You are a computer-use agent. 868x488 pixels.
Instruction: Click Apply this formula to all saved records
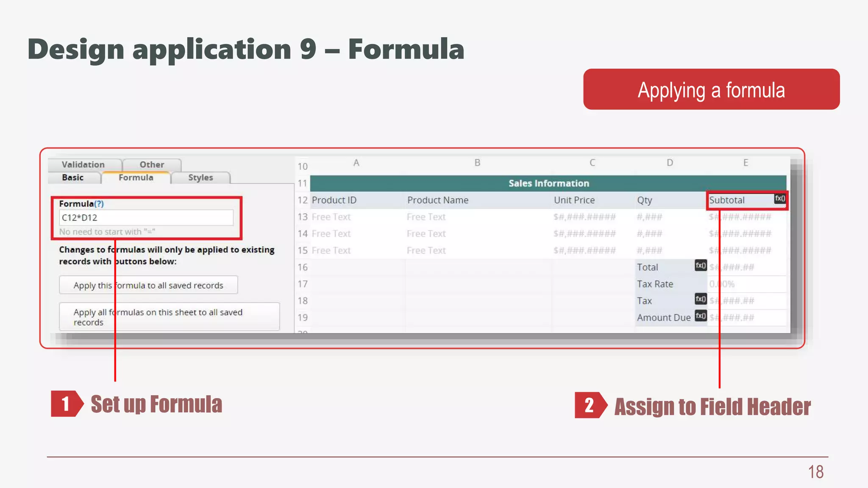coord(148,285)
